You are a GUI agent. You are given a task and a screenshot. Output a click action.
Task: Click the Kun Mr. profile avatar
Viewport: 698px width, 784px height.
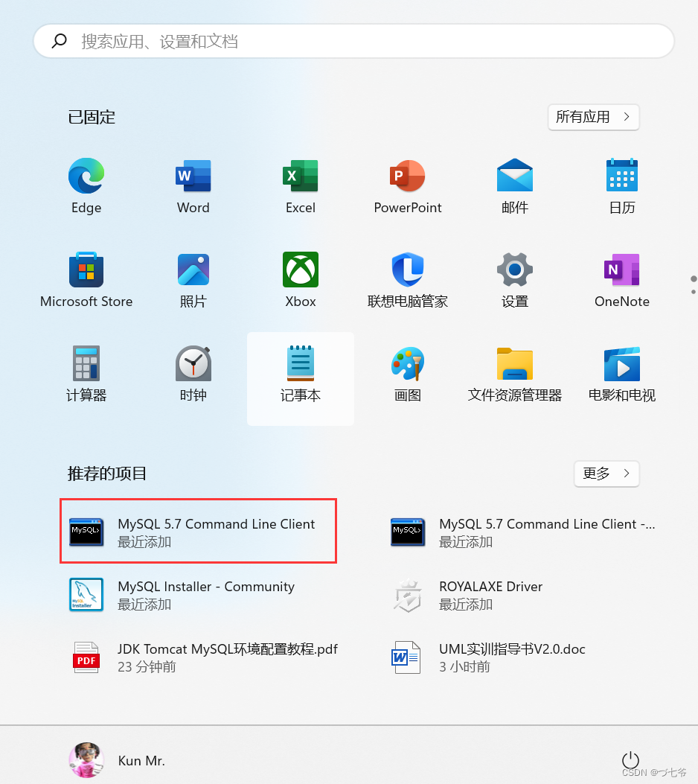click(x=86, y=760)
